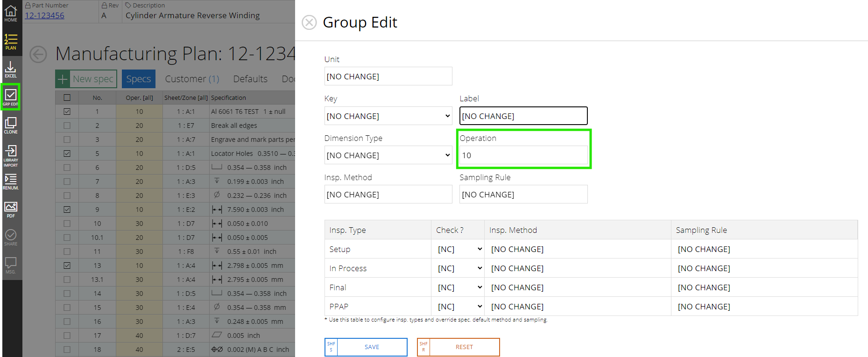The height and width of the screenshot is (357, 868).
Task: Export to Excel sidebar icon
Action: click(x=11, y=70)
